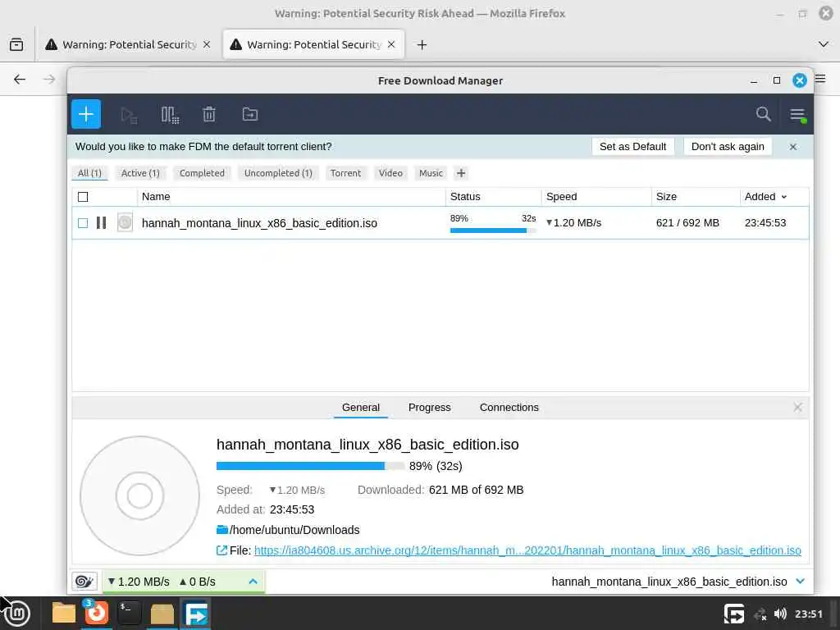This screenshot has height=630, width=840.
Task: Close the download details panel
Action: pyautogui.click(x=797, y=408)
